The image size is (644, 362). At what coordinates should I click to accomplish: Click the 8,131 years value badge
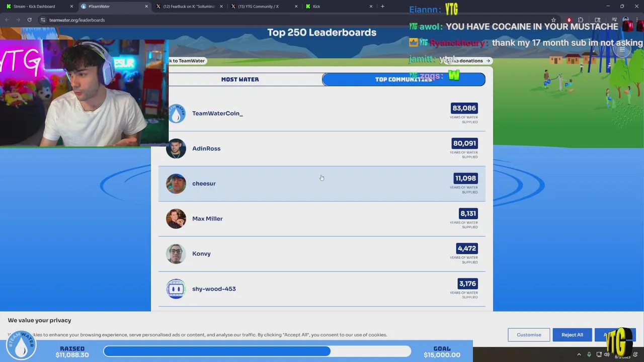(468, 213)
